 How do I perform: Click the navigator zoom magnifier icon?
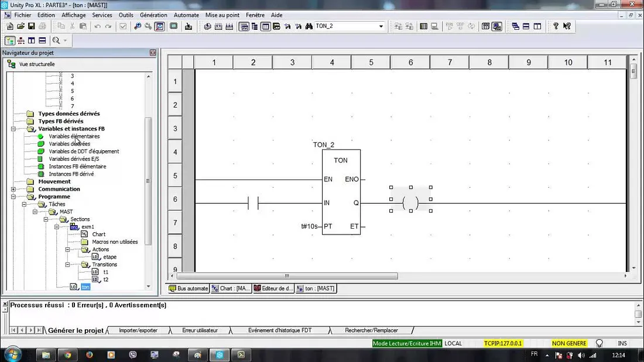tap(56, 40)
